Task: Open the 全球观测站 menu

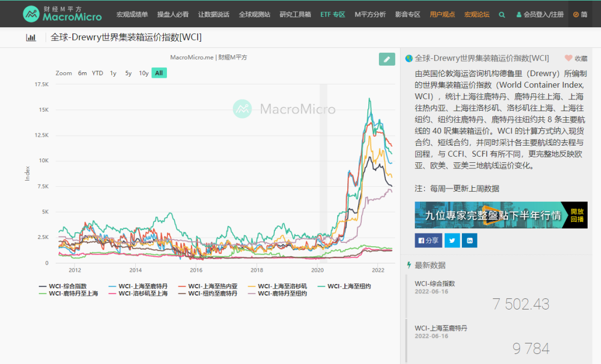Action: [x=254, y=14]
